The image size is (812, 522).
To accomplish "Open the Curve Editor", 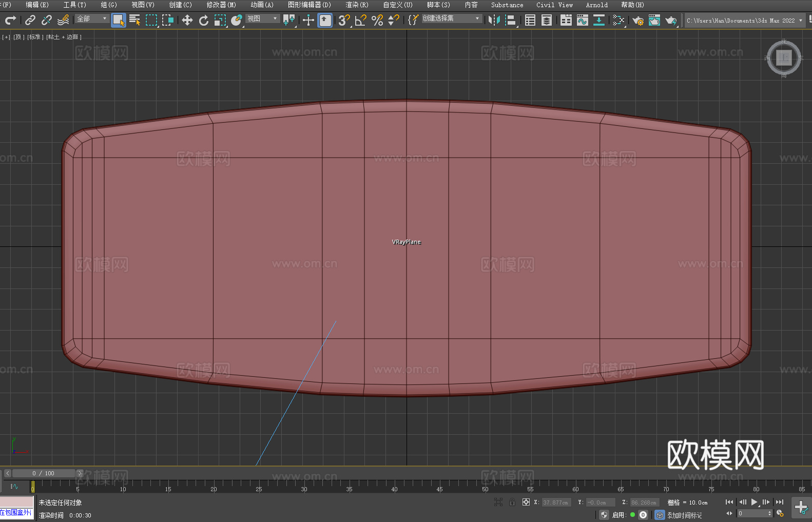I will 583,20.
